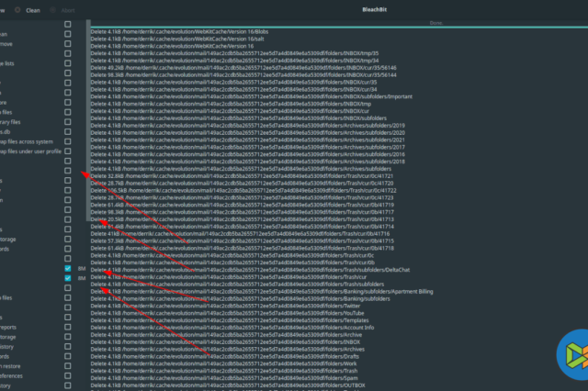Enable the checkbox beside 'istory'
Viewport: 588px width, 391px height.
click(67, 346)
